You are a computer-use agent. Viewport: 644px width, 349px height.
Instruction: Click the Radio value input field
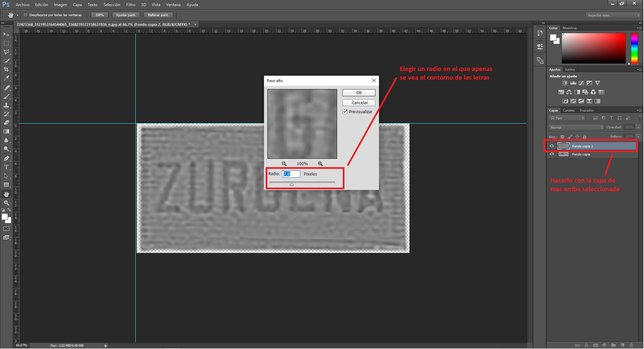point(291,174)
